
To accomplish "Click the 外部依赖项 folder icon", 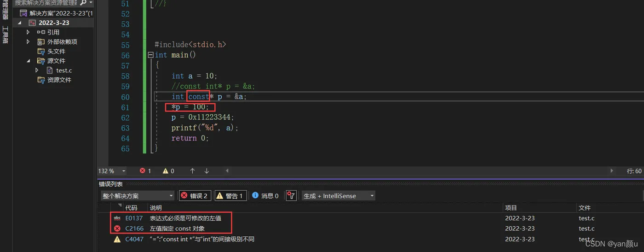I will click(x=41, y=42).
